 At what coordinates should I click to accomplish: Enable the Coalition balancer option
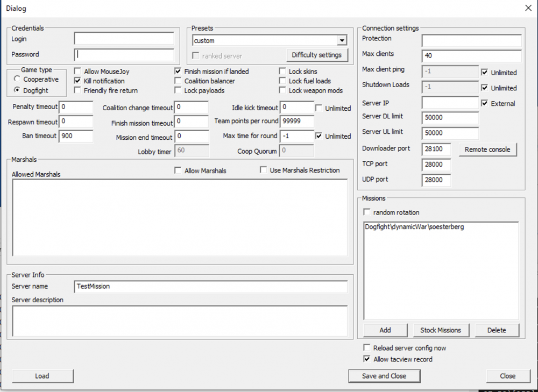coord(178,81)
